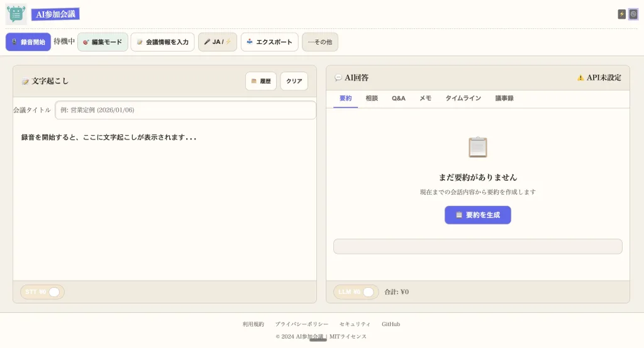Switch to the Q&A tab
Viewport: 644px width, 348px height.
(399, 99)
